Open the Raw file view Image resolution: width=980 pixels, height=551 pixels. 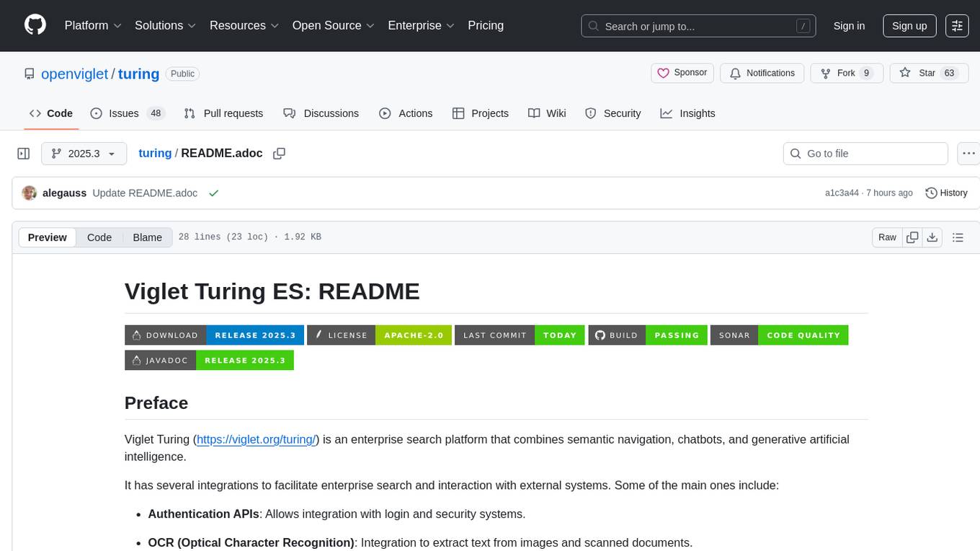887,237
